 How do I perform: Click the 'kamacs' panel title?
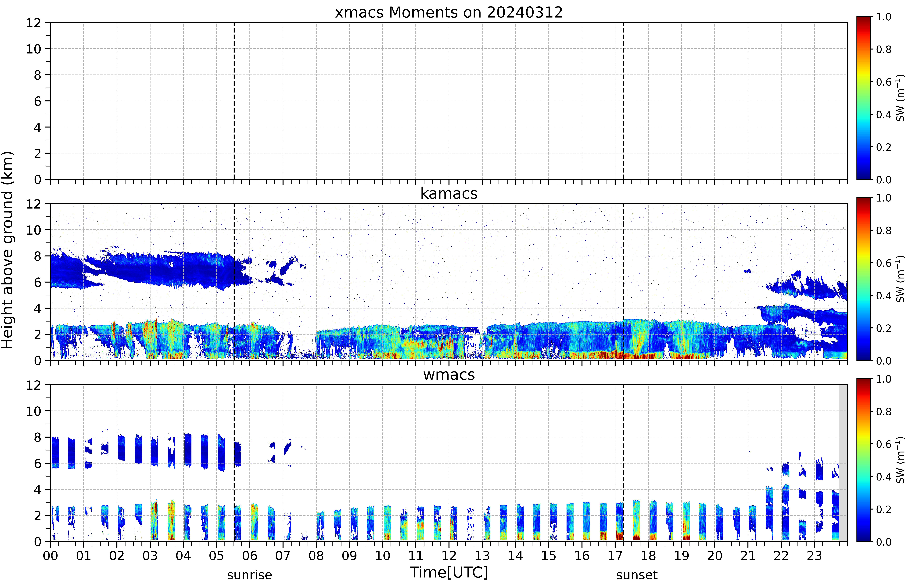(449, 194)
